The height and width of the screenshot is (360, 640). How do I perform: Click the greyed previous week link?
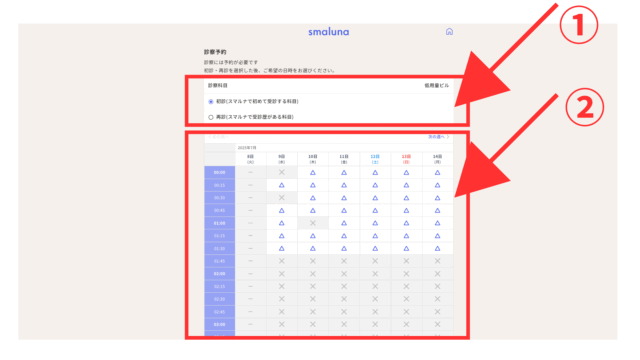coord(219,137)
